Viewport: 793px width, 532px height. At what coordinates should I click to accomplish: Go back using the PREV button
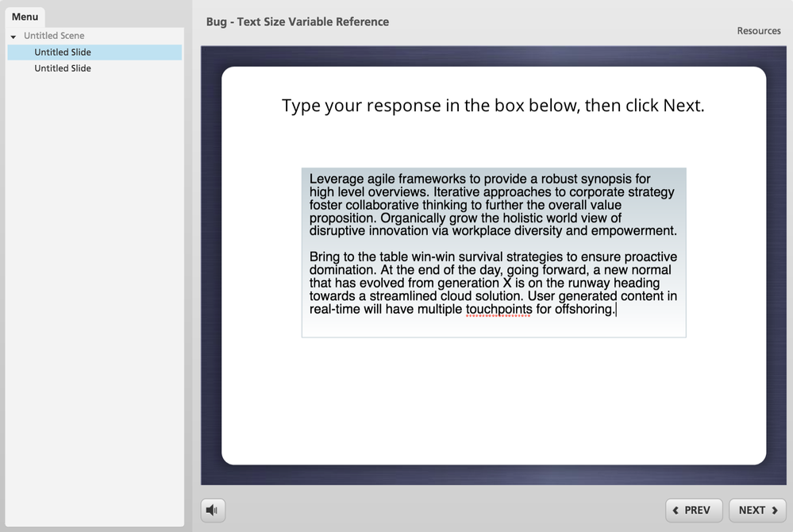click(694, 511)
